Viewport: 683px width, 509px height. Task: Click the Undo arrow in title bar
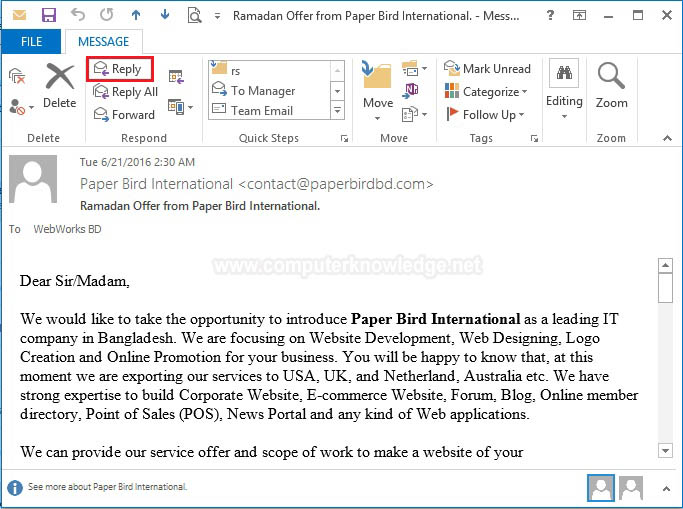click(x=78, y=15)
